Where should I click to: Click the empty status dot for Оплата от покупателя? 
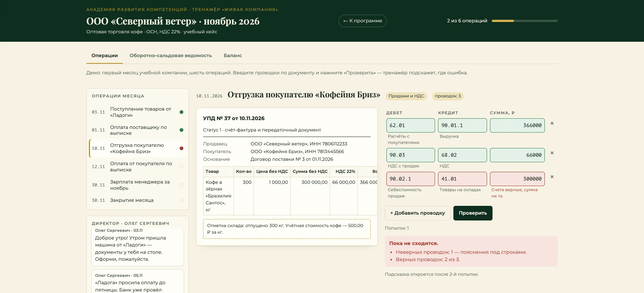pyautogui.click(x=181, y=167)
